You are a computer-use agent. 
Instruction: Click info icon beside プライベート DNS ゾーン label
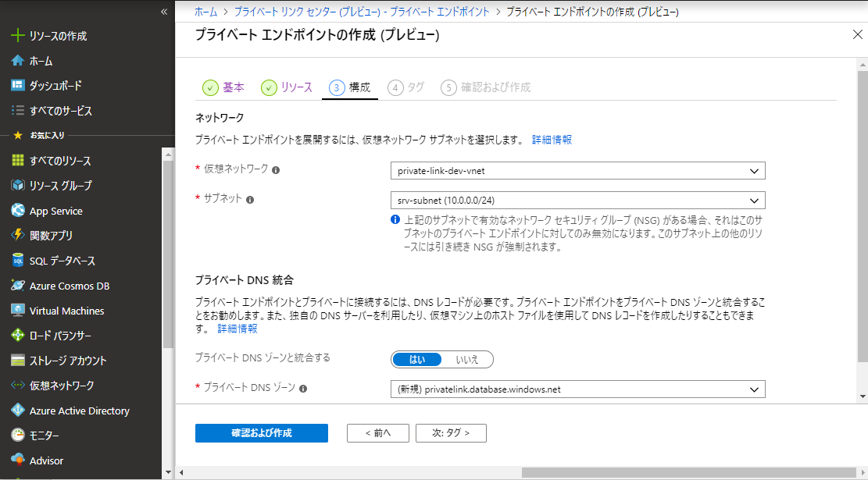point(303,389)
